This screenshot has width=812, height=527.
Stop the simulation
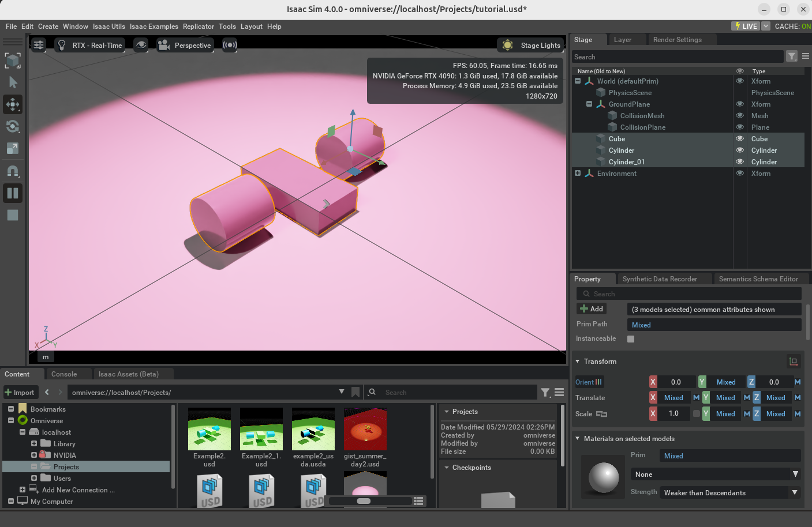(x=13, y=215)
